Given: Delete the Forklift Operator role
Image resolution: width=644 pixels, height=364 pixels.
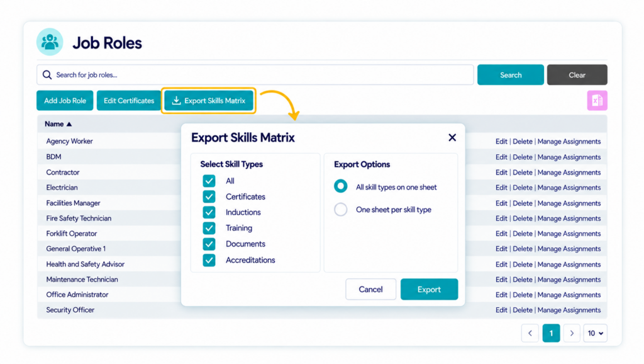Looking at the screenshot, I should pyautogui.click(x=523, y=234).
